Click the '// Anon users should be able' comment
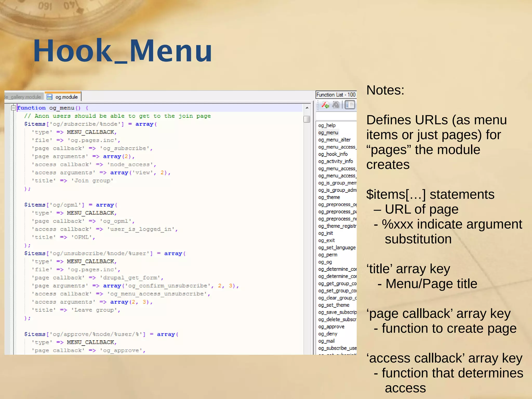Viewport: 532px width, 399px height. pos(117,116)
